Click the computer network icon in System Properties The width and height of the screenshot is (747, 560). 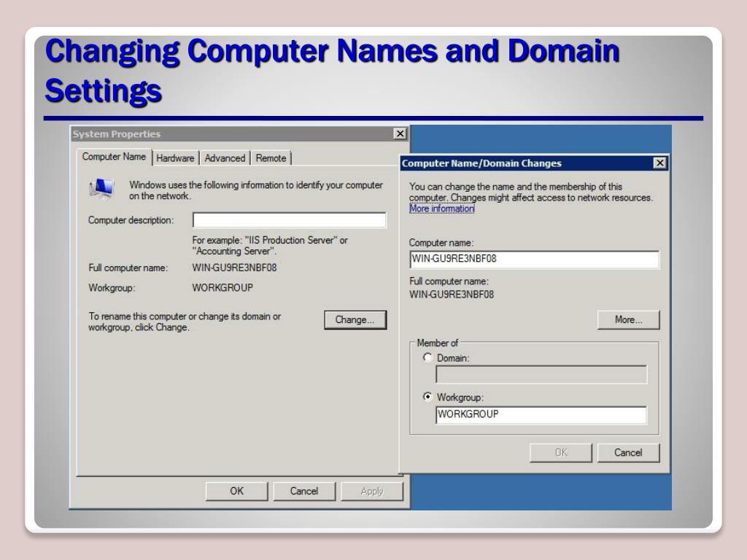coord(101,190)
